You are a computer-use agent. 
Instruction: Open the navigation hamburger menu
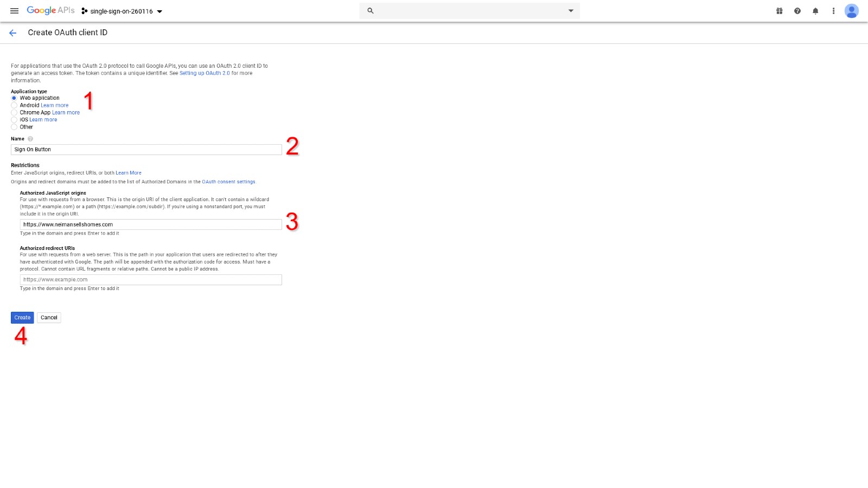coord(14,10)
